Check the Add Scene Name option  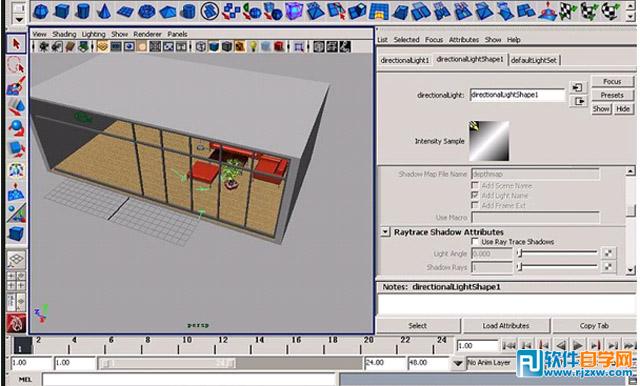click(x=476, y=186)
